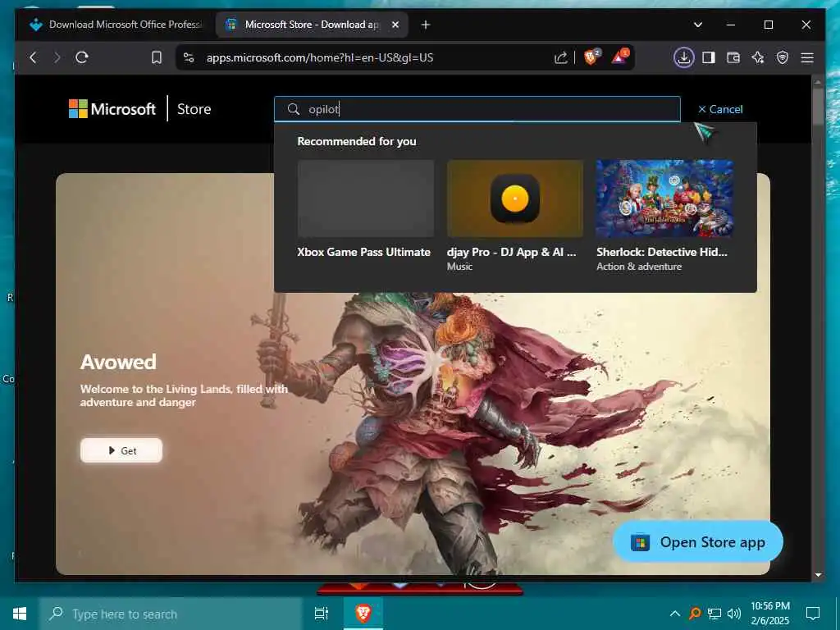The height and width of the screenshot is (630, 840).
Task: Open the Windows Start menu
Action: click(x=20, y=614)
